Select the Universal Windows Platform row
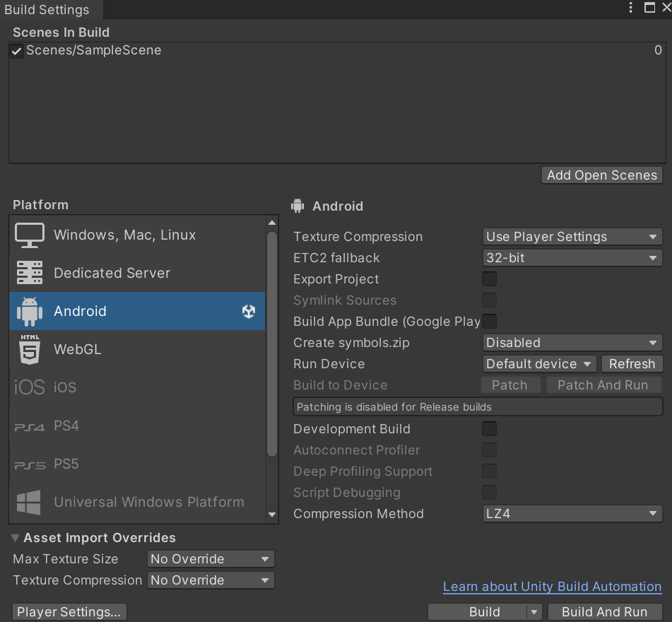Screen dimensions: 672x622 (137, 502)
